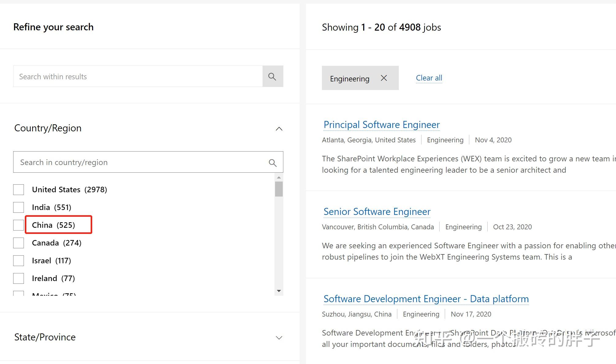The width and height of the screenshot is (616, 364).
Task: Click the country list scrollbar thumb
Action: (279, 189)
